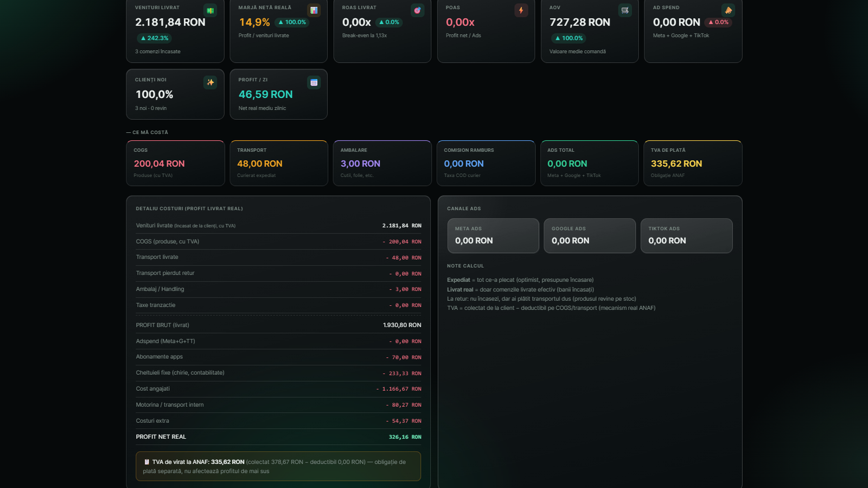Click the cash icon on Venituri Livrat card
This screenshot has height=488, width=868.
(210, 10)
